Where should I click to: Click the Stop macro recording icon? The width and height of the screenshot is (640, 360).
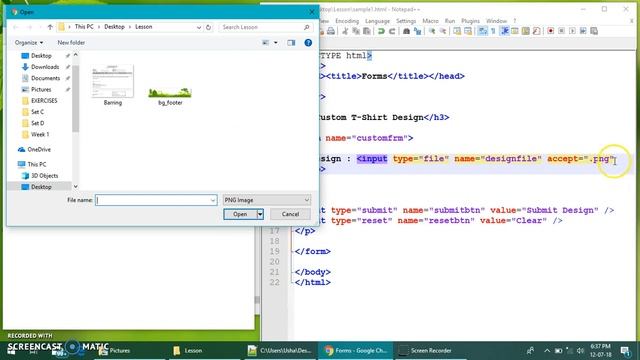click(562, 31)
